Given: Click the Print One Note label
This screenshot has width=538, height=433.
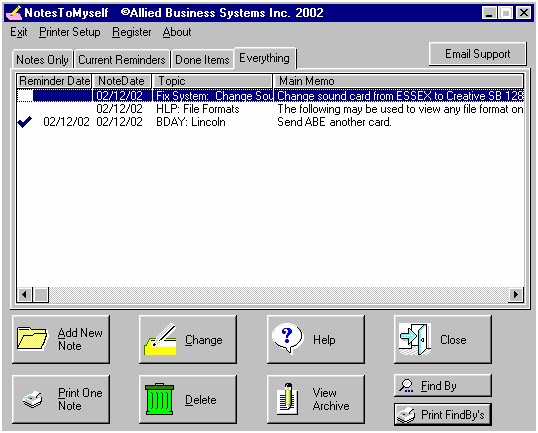Looking at the screenshot, I should pos(80,399).
